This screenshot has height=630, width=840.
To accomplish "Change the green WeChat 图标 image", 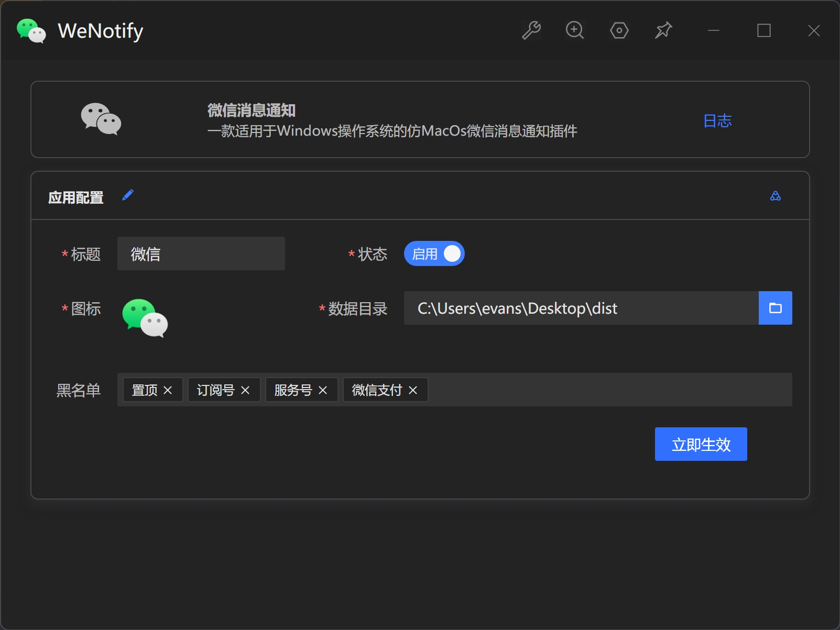I will (145, 318).
